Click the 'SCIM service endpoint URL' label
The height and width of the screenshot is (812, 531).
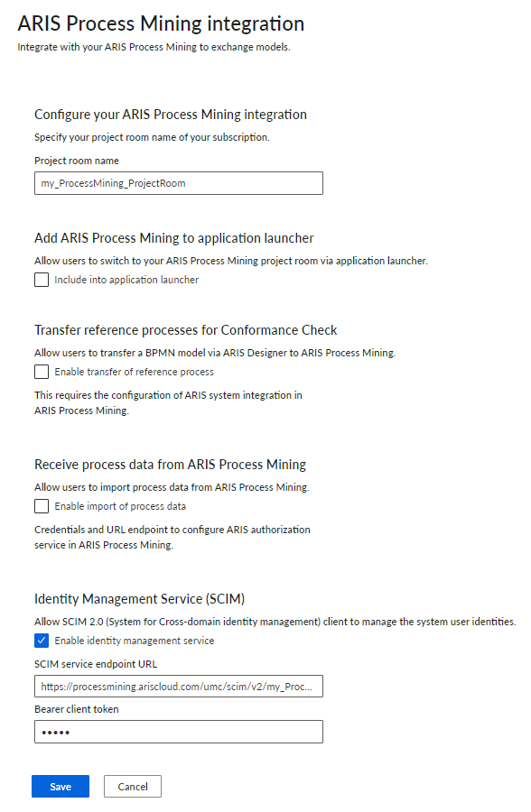(x=96, y=664)
